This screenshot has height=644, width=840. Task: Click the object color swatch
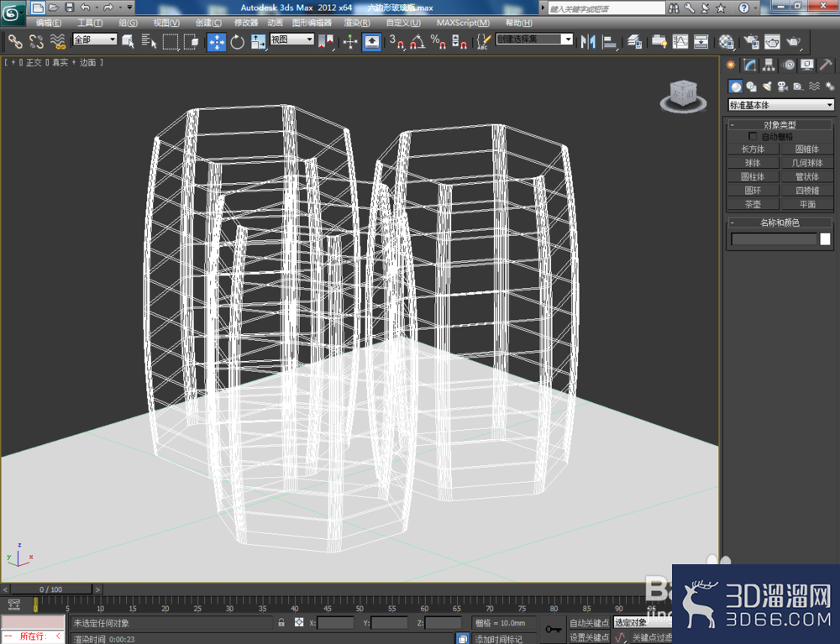(x=825, y=239)
